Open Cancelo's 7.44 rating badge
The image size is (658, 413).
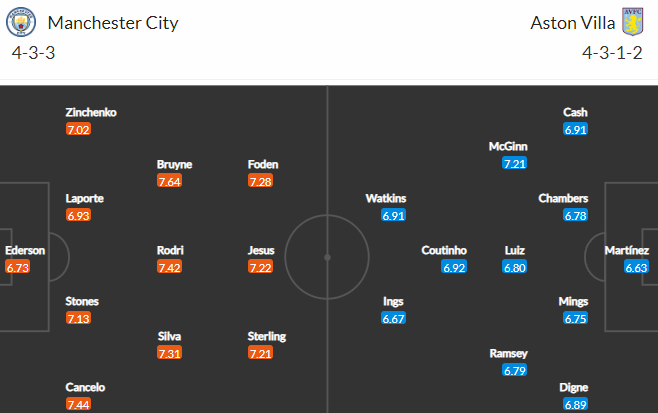78,405
